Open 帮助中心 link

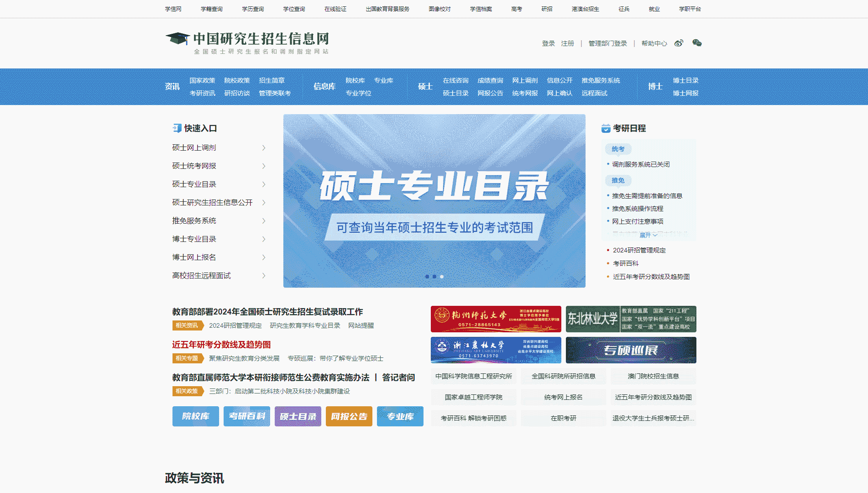[654, 43]
